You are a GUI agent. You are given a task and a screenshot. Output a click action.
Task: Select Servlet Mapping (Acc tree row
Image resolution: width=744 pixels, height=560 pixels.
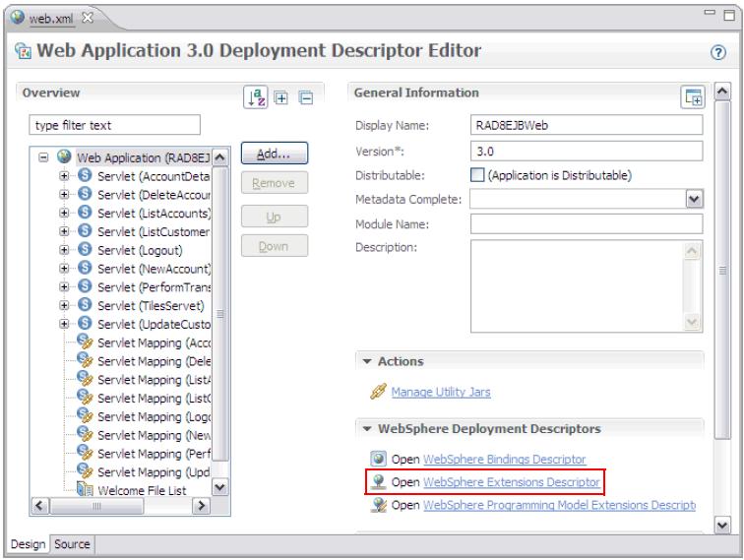[x=144, y=342]
